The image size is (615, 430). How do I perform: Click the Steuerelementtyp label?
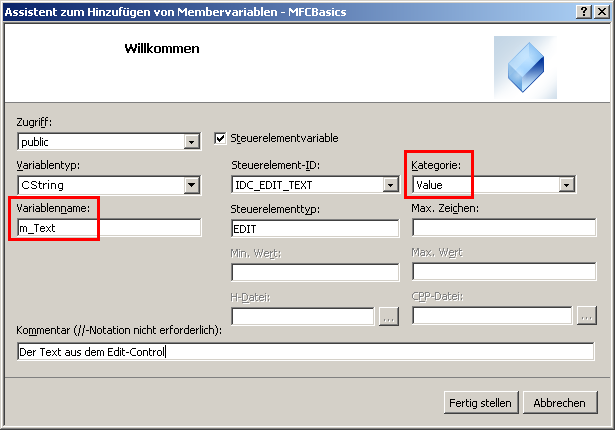coord(275,209)
